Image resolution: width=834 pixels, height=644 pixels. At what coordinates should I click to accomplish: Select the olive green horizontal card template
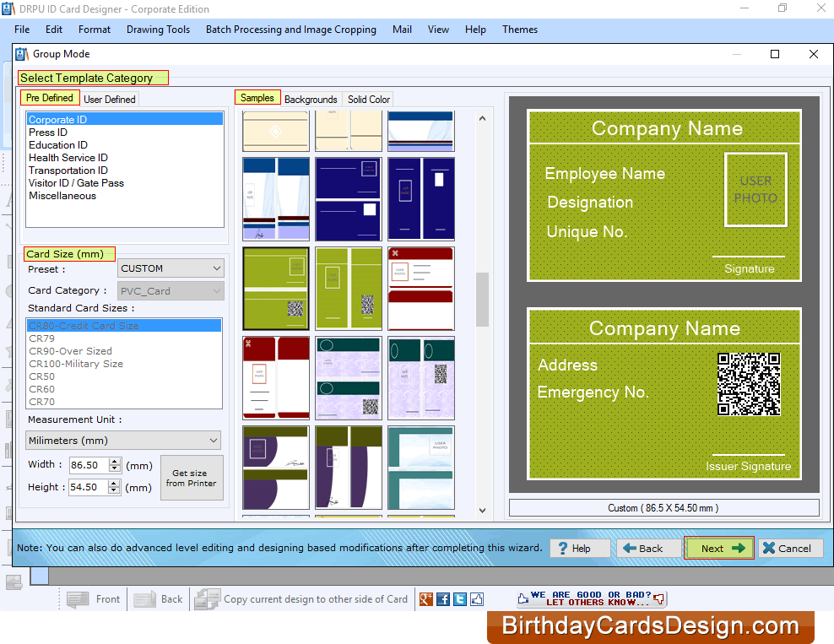[275, 288]
